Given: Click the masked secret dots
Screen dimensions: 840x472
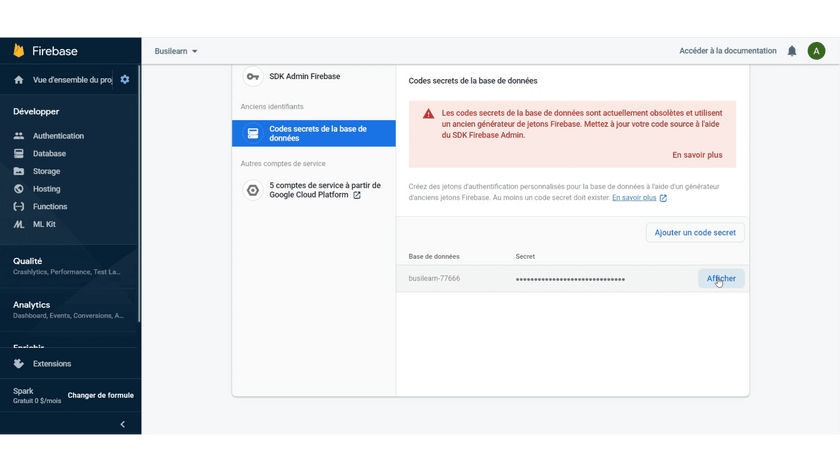Looking at the screenshot, I should (x=570, y=279).
